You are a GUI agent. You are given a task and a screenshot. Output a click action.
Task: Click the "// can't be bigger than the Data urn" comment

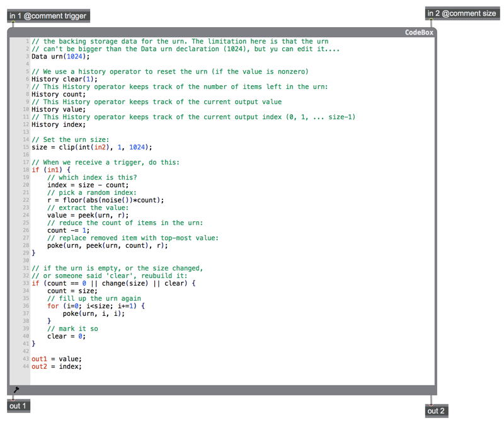(185, 49)
